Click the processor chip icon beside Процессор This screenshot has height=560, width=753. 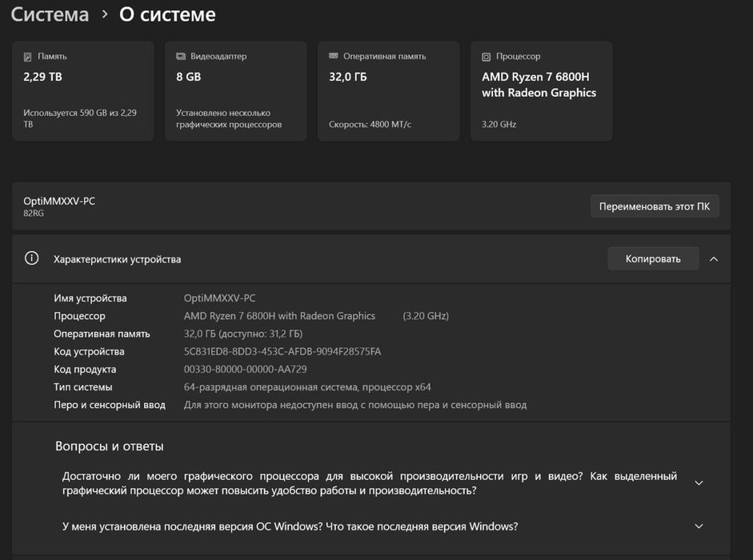tap(486, 57)
